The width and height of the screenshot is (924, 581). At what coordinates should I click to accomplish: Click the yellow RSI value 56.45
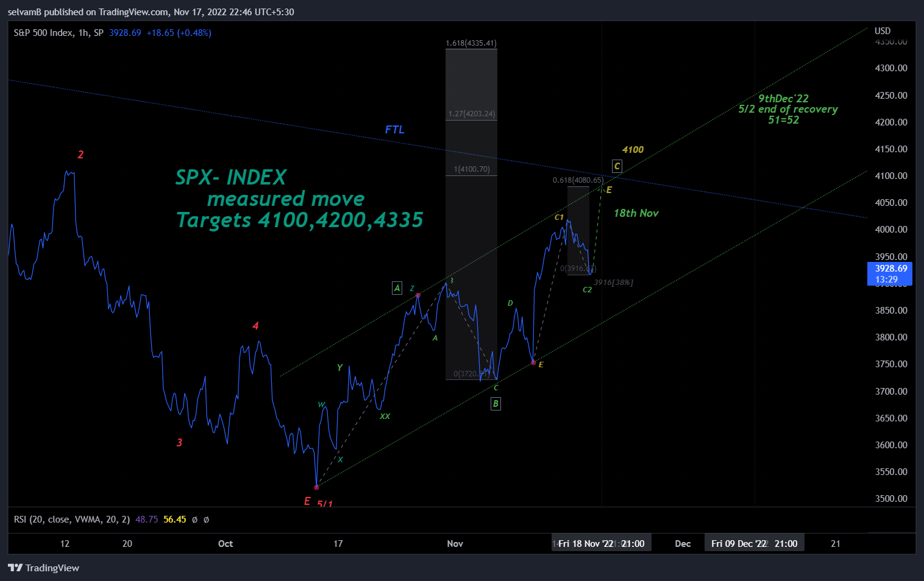pyautogui.click(x=175, y=519)
